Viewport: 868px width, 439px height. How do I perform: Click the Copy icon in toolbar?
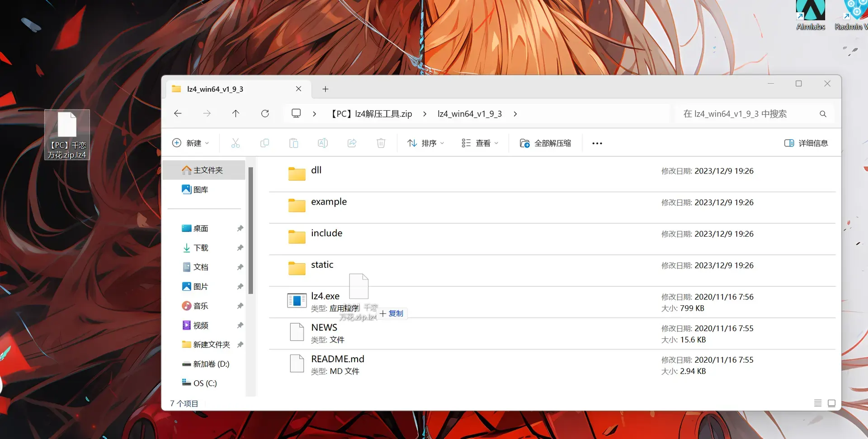[264, 143]
